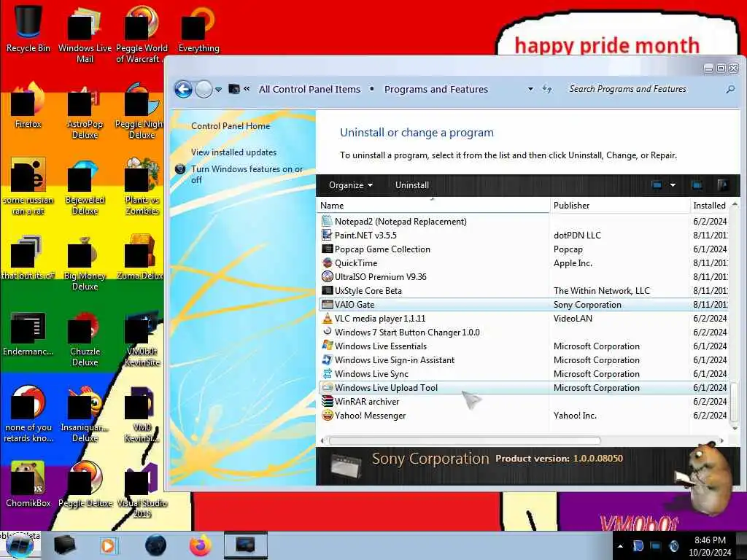This screenshot has width=747, height=560.
Task: Click the taskbar clock showing 8:46 PM
Action: 710,546
